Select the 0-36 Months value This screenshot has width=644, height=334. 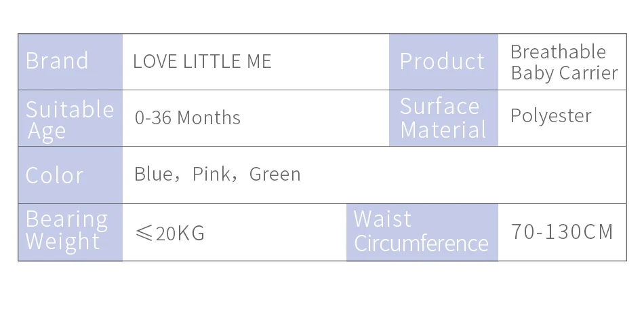click(188, 117)
